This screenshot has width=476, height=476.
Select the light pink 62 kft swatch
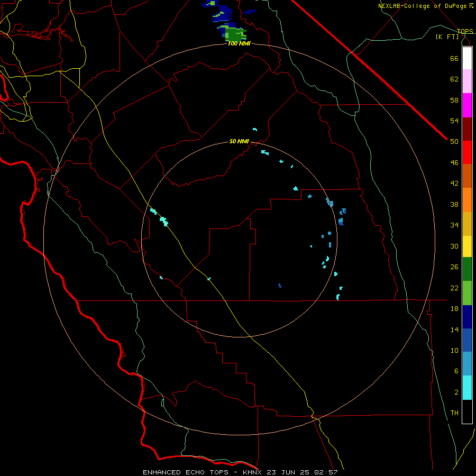tap(467, 81)
